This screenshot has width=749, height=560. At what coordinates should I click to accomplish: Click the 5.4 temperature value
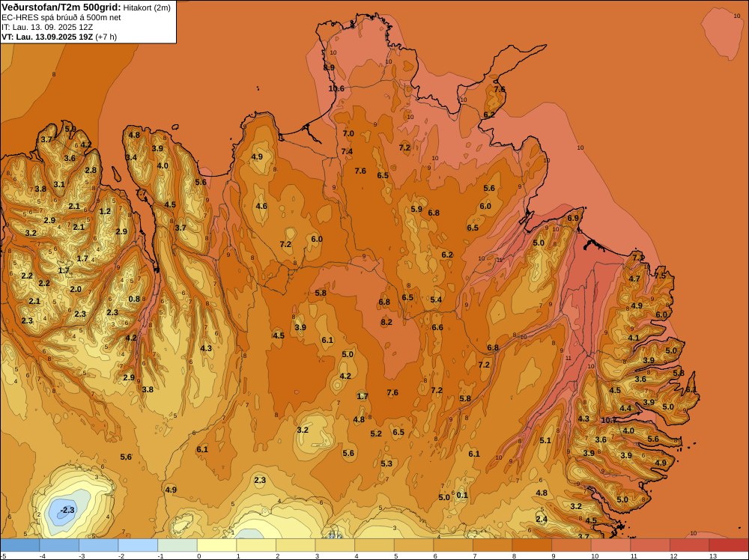(x=436, y=299)
